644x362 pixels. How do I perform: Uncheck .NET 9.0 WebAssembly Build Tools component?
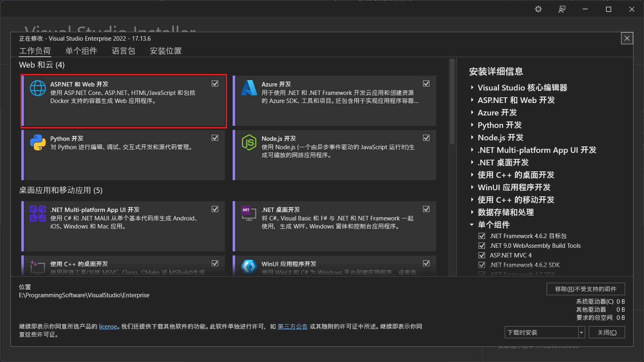click(x=482, y=245)
